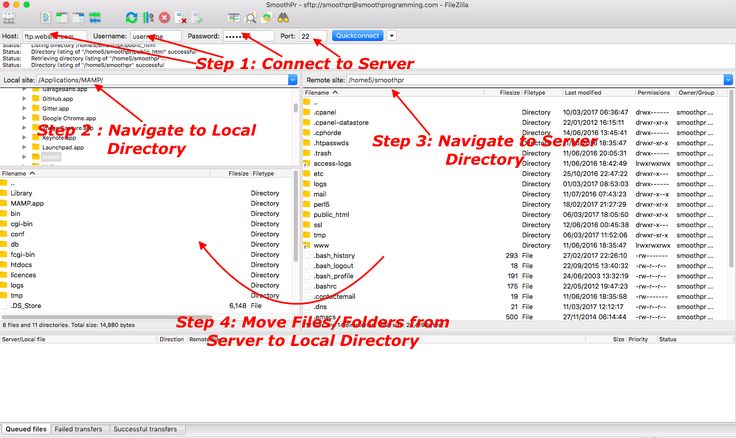Switch to the Successful transfers tab
Viewport: 736px width, 438px height.
click(x=145, y=429)
